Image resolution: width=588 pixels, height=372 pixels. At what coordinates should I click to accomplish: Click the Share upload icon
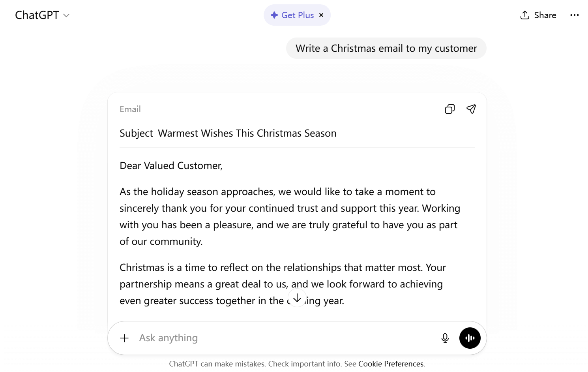pyautogui.click(x=525, y=15)
